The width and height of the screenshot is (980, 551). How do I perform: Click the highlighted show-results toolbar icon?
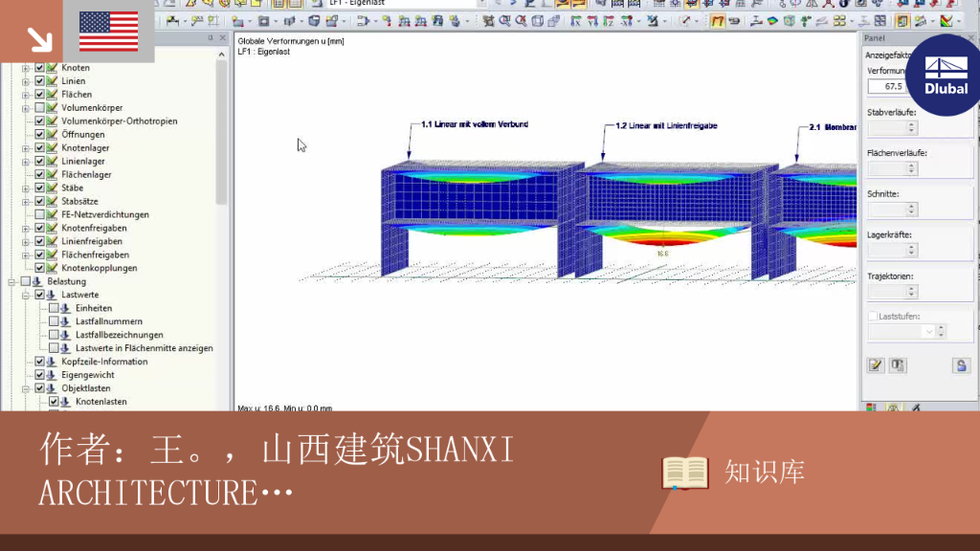click(x=718, y=21)
